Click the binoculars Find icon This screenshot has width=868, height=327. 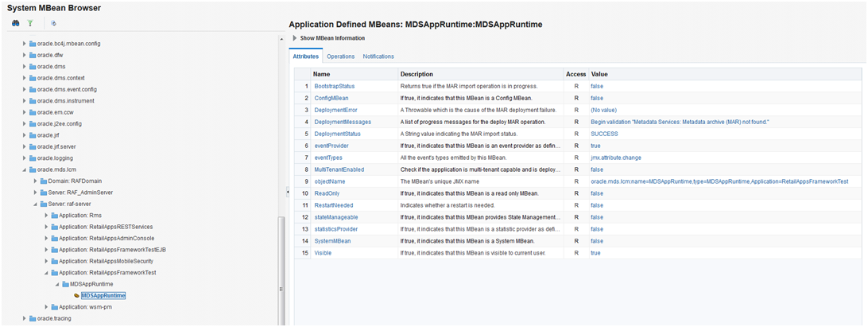(x=16, y=23)
